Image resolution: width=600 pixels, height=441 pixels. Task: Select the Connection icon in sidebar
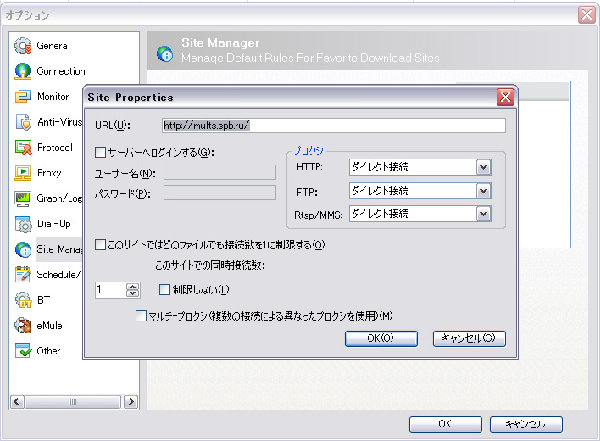[x=22, y=72]
